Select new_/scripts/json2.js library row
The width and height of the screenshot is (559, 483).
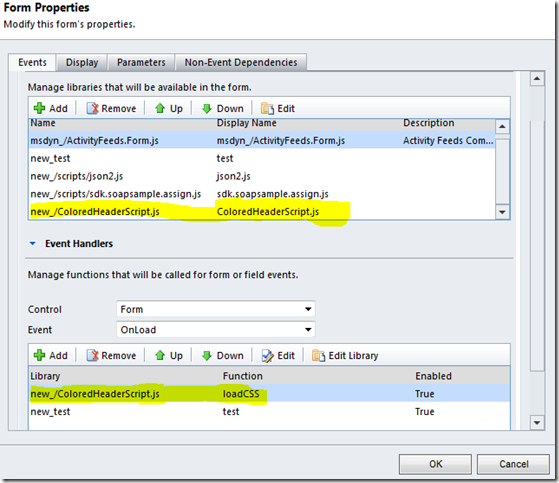click(262, 176)
